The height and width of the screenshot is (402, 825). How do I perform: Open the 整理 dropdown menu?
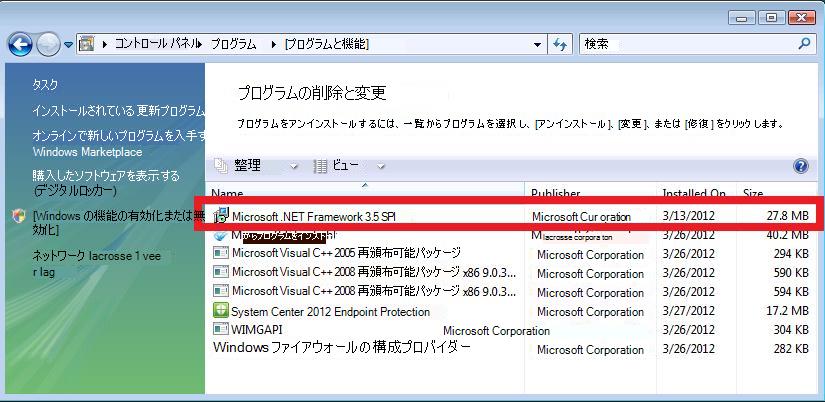294,166
